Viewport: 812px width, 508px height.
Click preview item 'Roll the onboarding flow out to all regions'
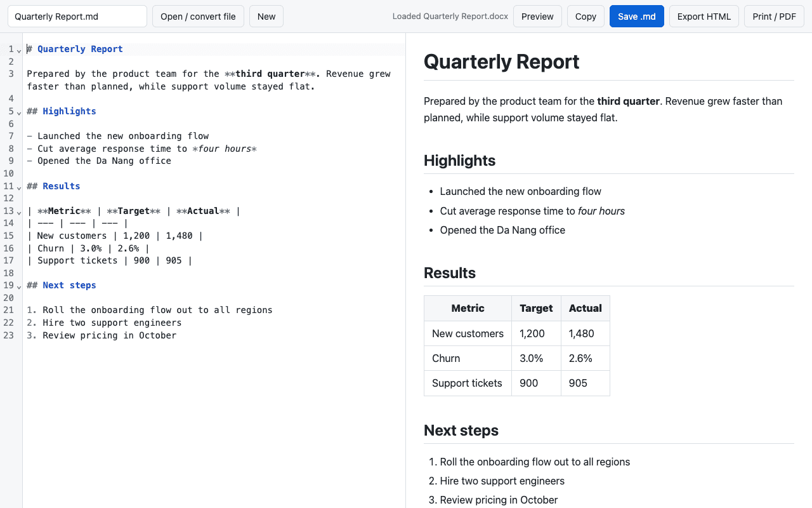(x=535, y=462)
